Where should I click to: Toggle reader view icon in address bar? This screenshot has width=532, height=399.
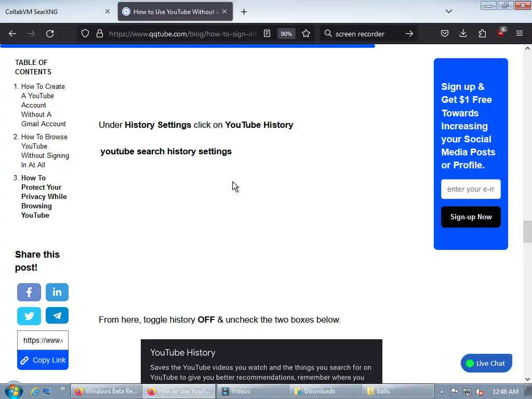pos(267,34)
